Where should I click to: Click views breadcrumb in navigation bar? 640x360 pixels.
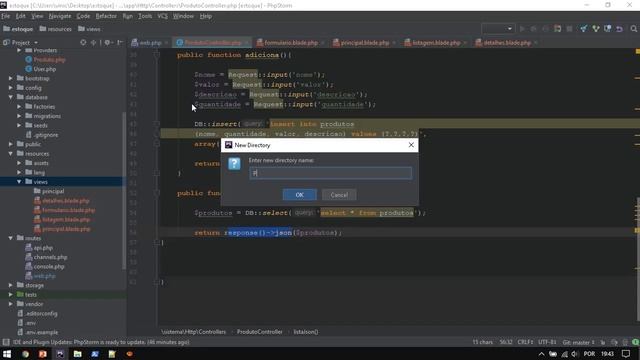click(89, 29)
